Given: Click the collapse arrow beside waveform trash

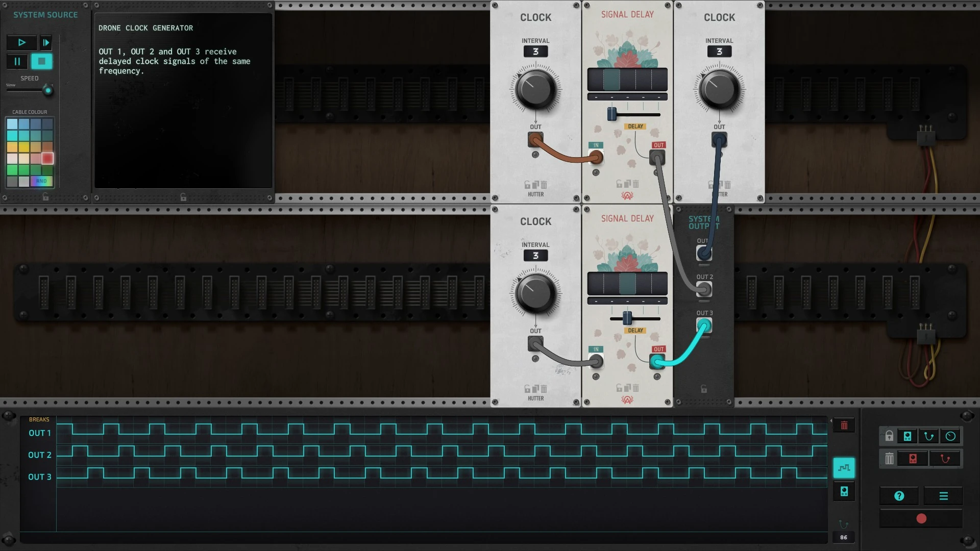Looking at the screenshot, I should coord(831,421).
